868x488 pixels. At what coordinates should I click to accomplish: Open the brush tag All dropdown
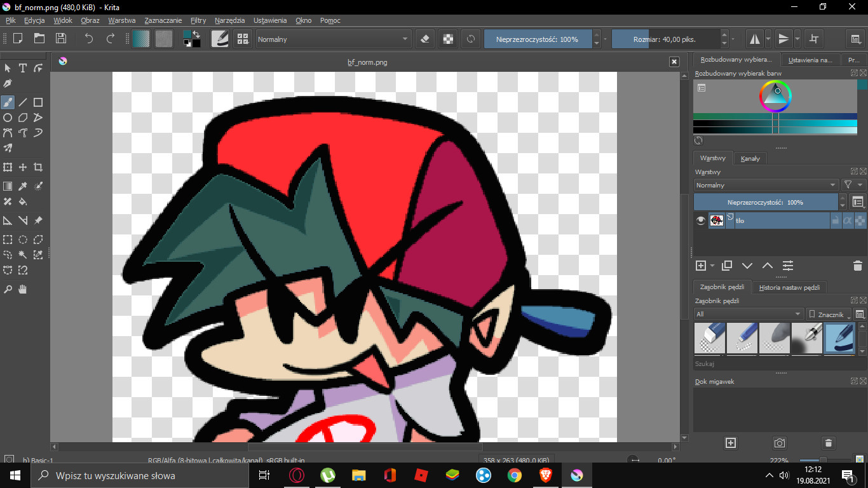[749, 314]
